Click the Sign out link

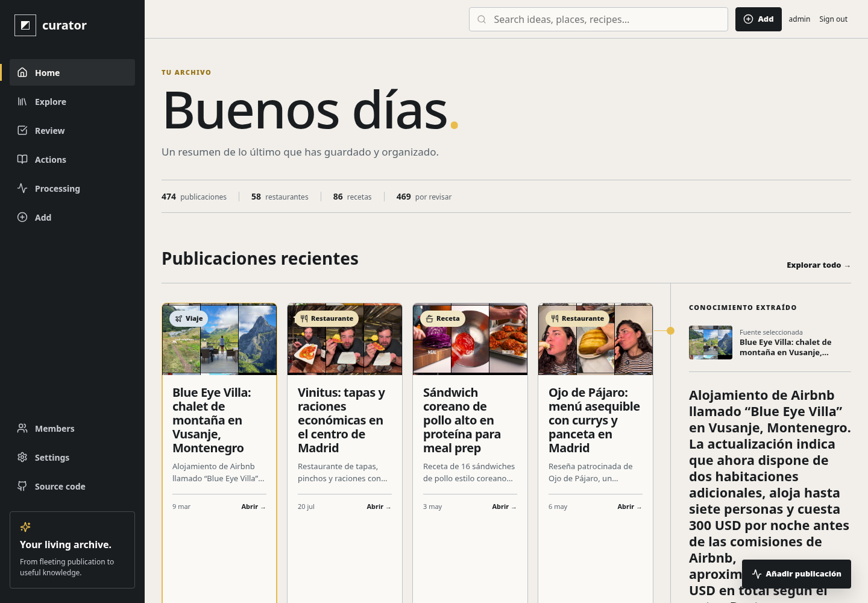click(833, 19)
